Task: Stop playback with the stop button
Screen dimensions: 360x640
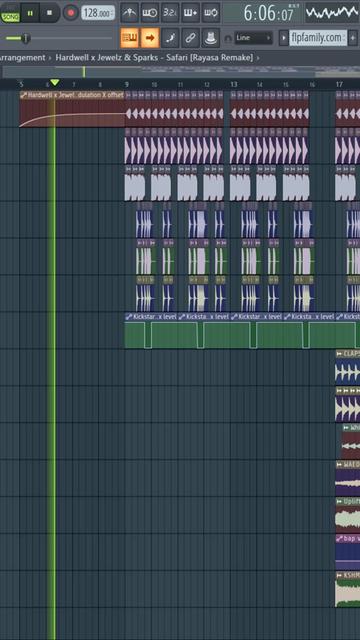Action: click(x=49, y=13)
